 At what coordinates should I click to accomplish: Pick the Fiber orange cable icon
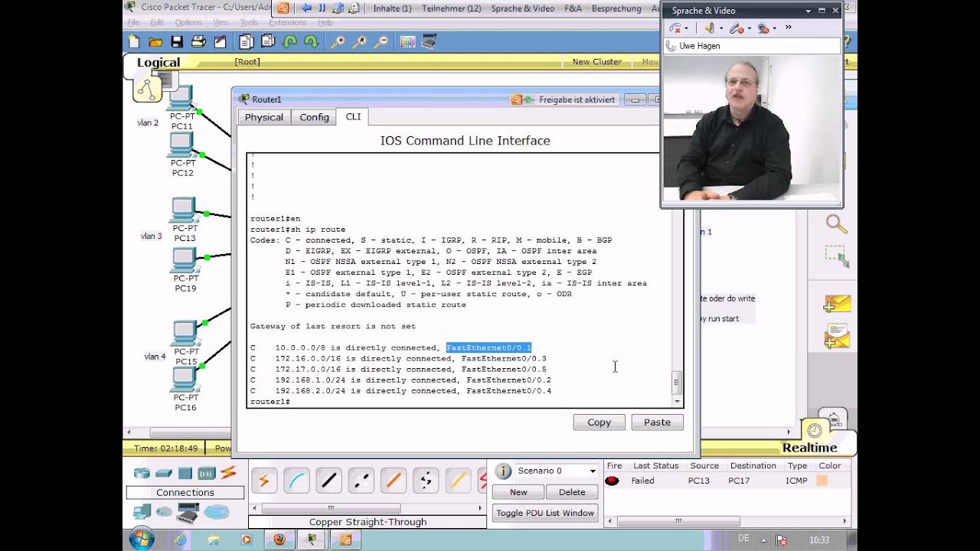click(394, 481)
